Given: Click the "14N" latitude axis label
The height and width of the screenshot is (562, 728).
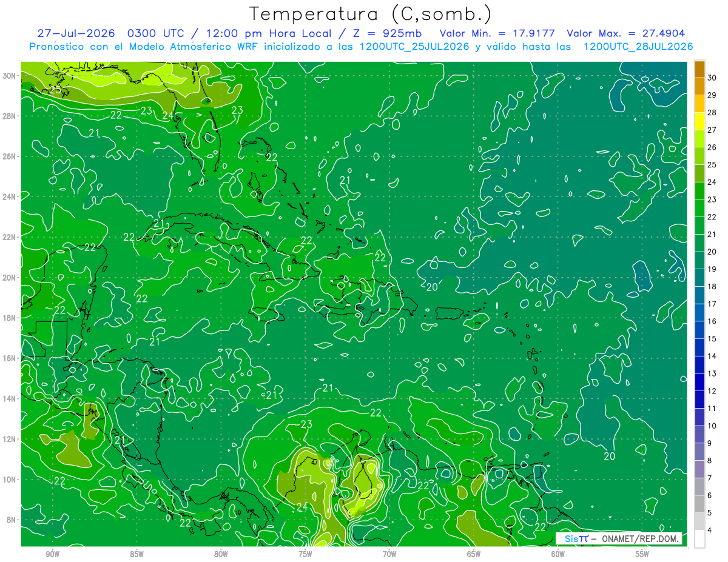Looking at the screenshot, I should pos(10,399).
